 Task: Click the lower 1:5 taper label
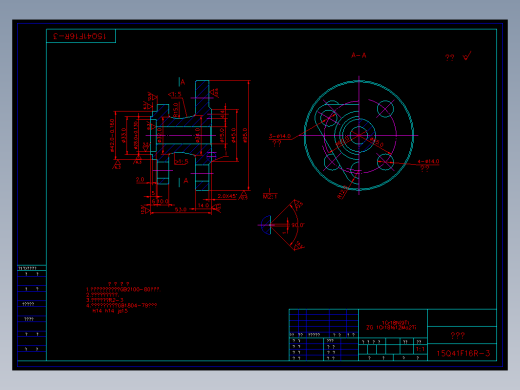(x=182, y=162)
